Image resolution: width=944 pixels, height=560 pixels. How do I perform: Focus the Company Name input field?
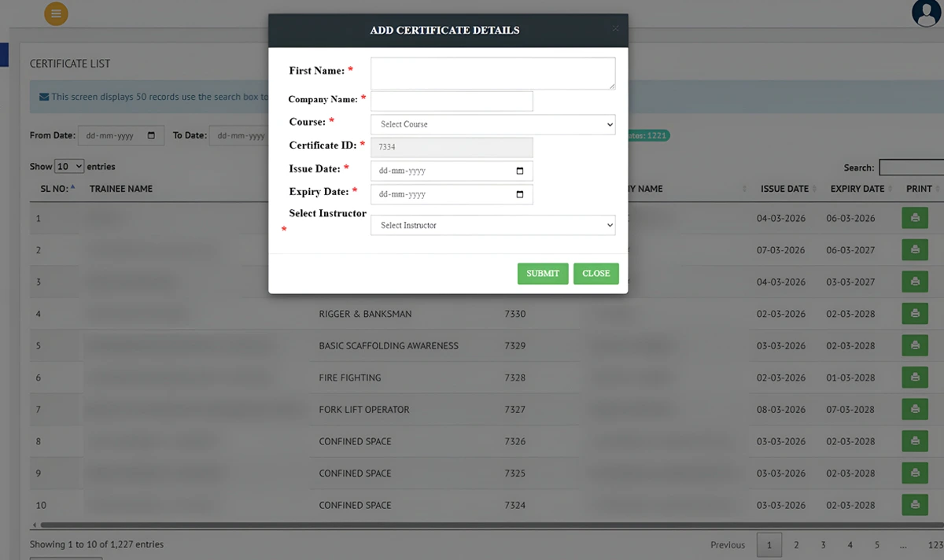point(452,101)
